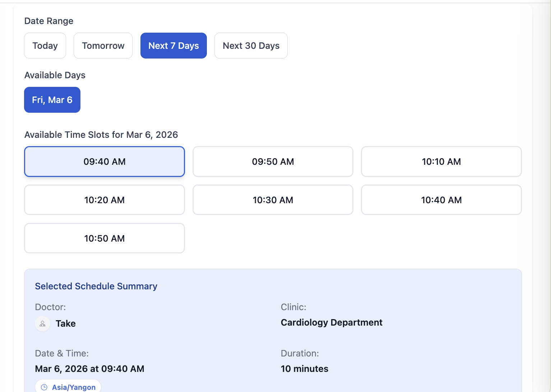Viewport: 551px width, 392px height.
Task: Choose the 10:40 AM time slot
Action: coord(441,200)
